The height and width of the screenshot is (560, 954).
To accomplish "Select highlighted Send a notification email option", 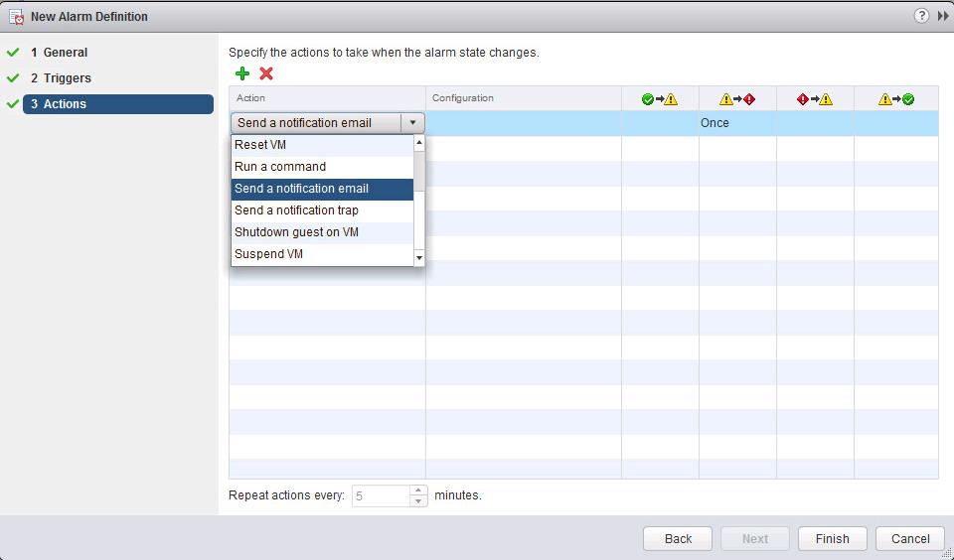I will (x=322, y=189).
